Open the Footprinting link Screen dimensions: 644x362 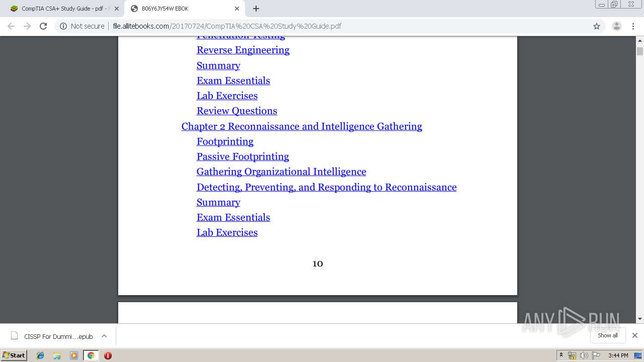pyautogui.click(x=225, y=141)
